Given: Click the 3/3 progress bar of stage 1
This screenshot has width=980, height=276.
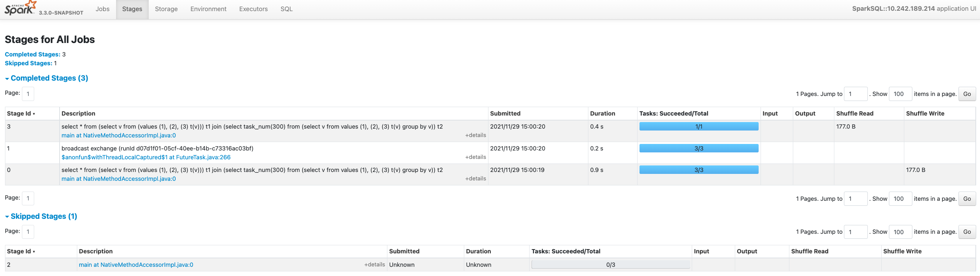Looking at the screenshot, I should [x=699, y=149].
